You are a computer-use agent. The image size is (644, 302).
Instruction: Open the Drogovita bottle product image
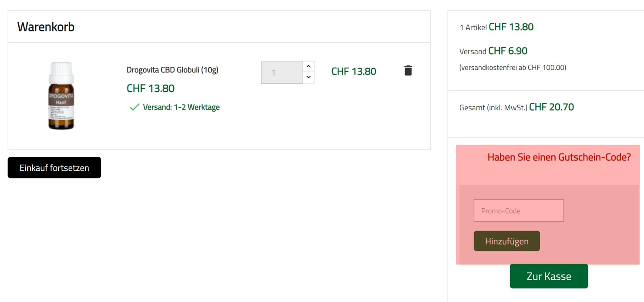(x=61, y=96)
